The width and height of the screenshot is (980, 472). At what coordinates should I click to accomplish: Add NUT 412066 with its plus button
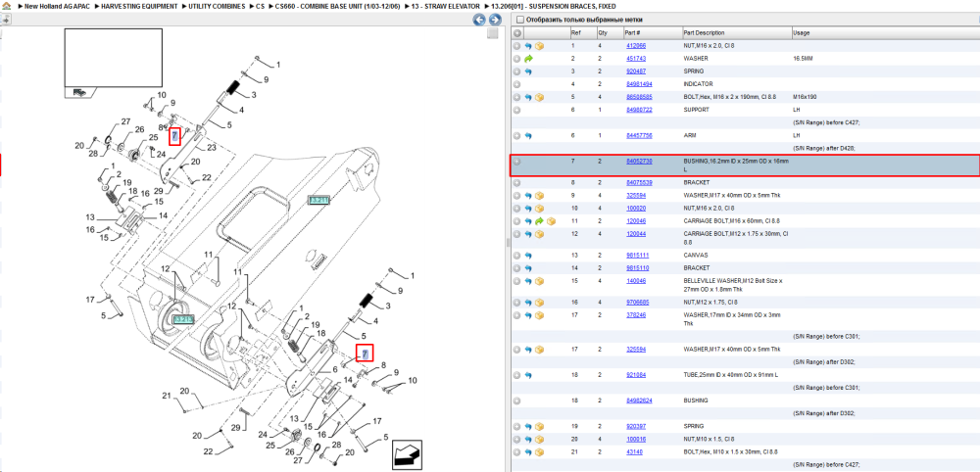click(x=516, y=46)
